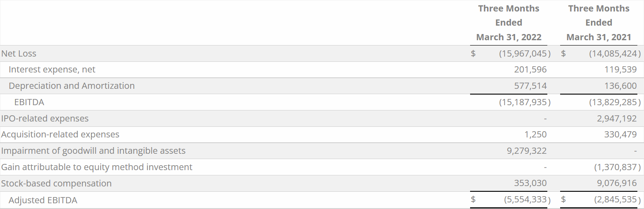Click the 2,947,192 IPO expenses value
This screenshot has width=644, height=209.
click(617, 118)
